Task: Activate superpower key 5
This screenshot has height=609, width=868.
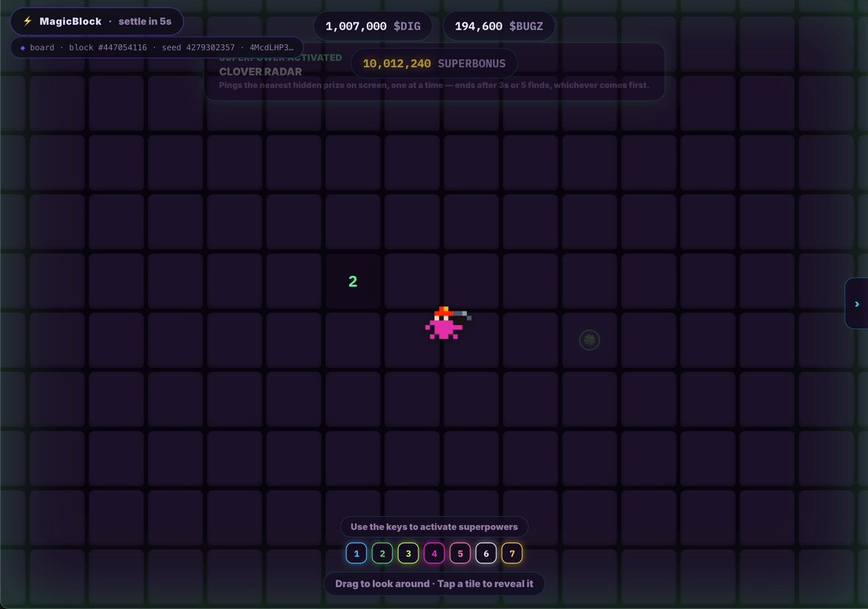Action: [x=460, y=553]
